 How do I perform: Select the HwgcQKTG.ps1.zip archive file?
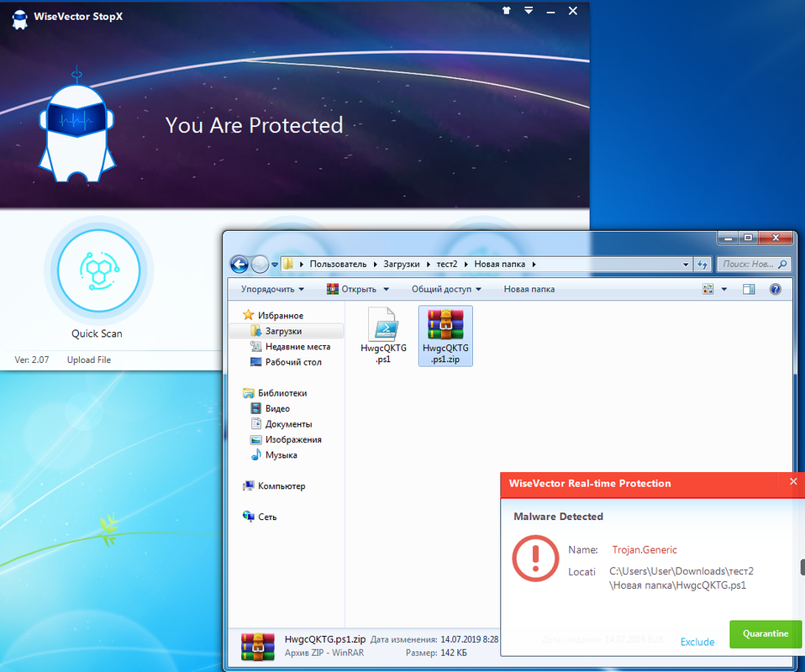(x=445, y=336)
